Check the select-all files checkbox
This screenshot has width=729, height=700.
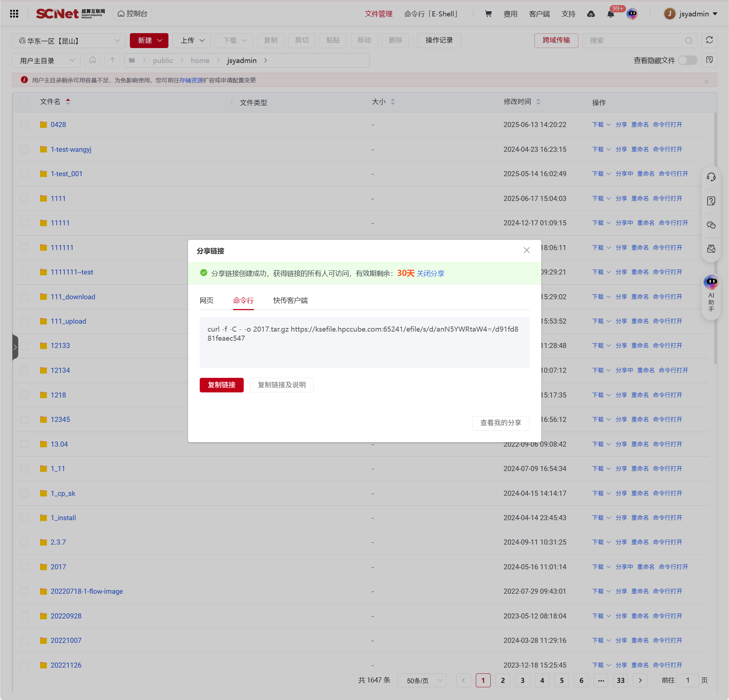point(24,102)
